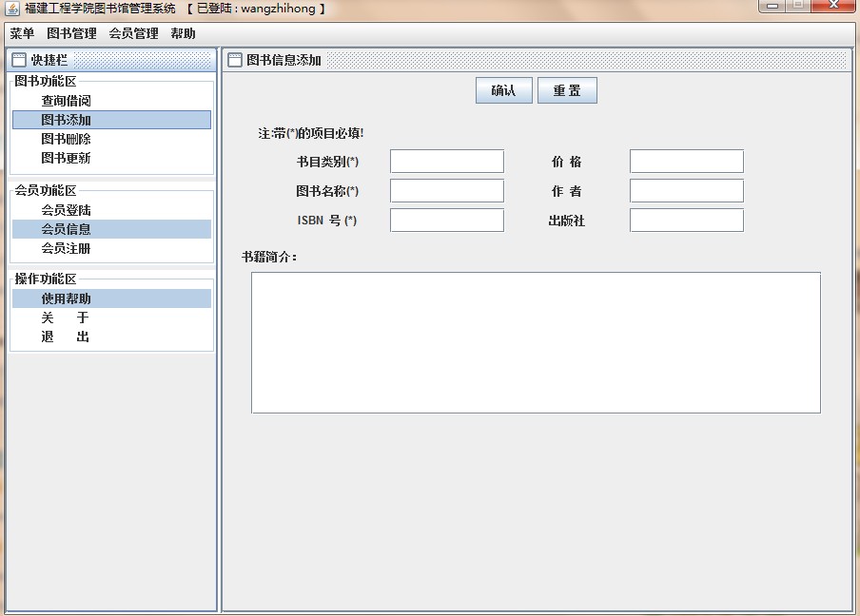Click into the 图书名称 text field
Viewport: 860px width, 616px height.
click(x=446, y=191)
